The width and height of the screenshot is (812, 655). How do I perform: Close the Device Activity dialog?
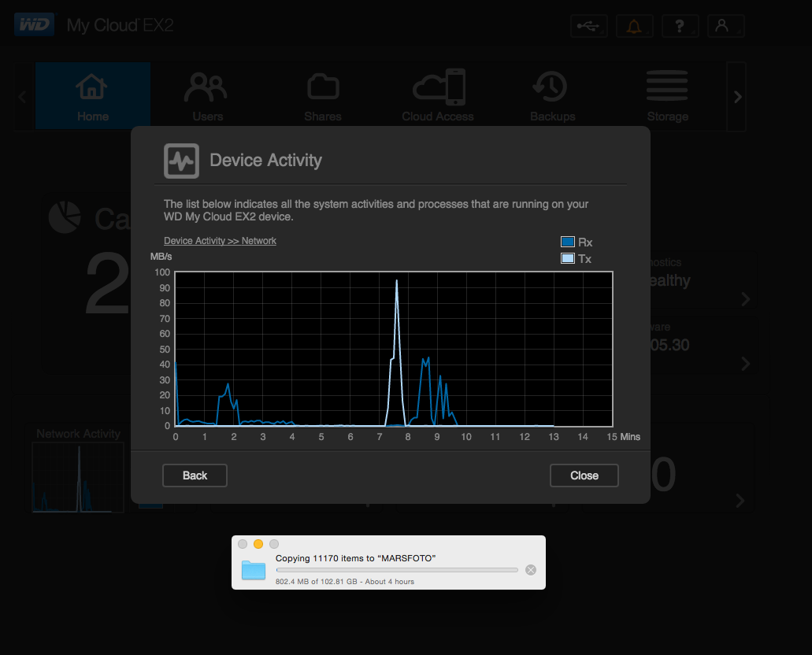[x=584, y=476]
